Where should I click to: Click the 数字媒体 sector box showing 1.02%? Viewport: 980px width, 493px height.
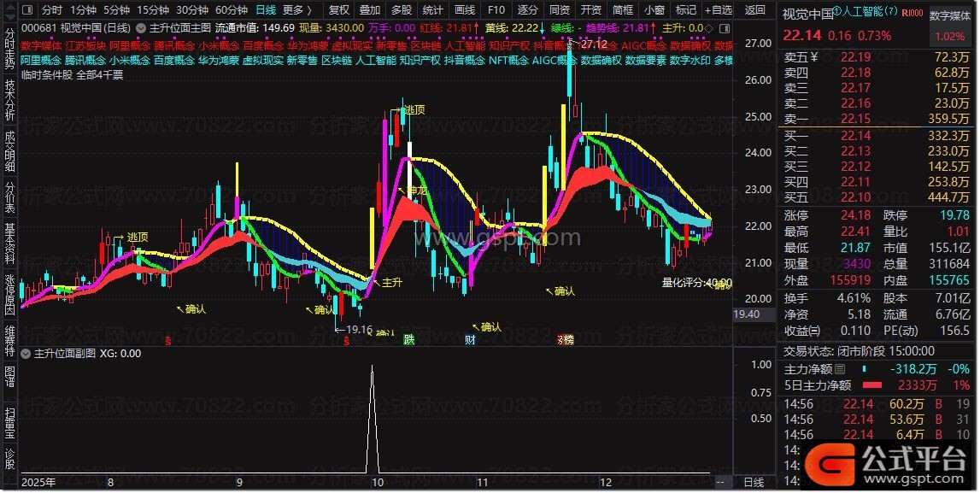[x=951, y=26]
